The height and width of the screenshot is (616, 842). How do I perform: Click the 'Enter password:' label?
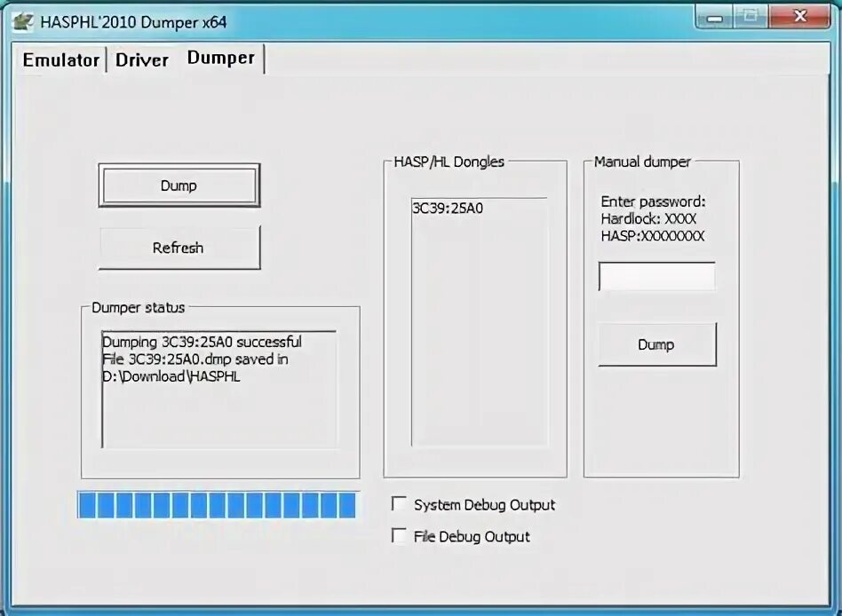[x=653, y=201]
